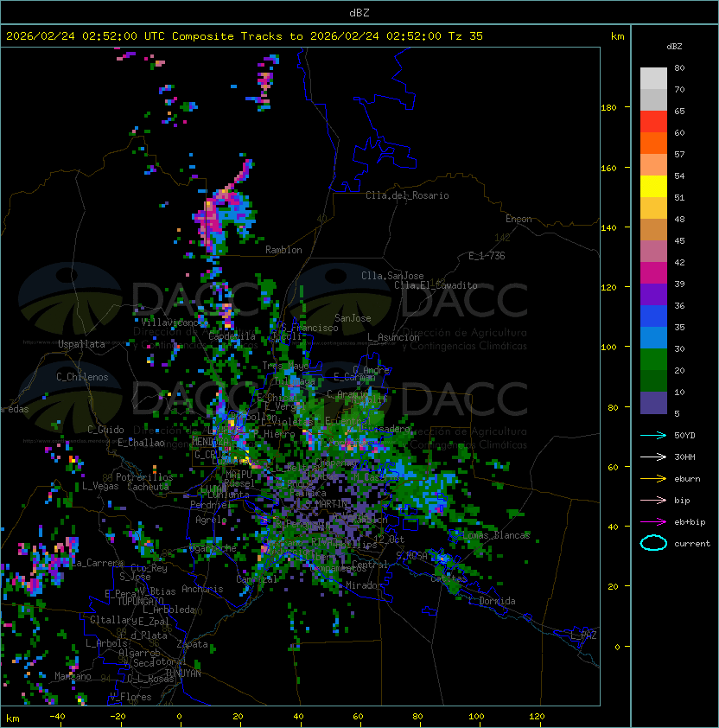Click the 'C_Guido' map label
This screenshot has width=719, height=728.
[105, 430]
